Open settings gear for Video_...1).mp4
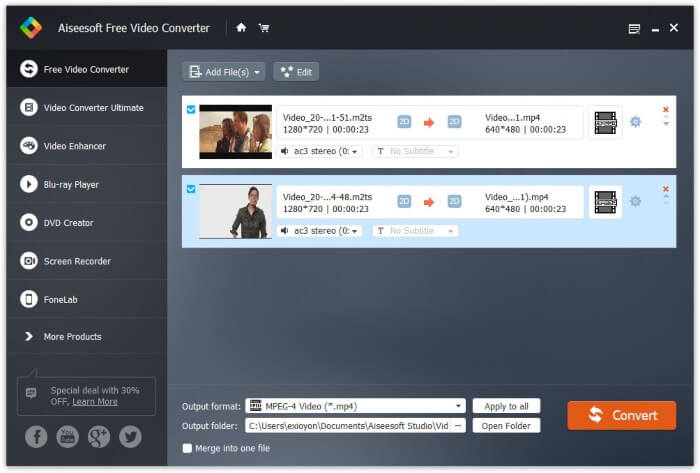 [635, 201]
